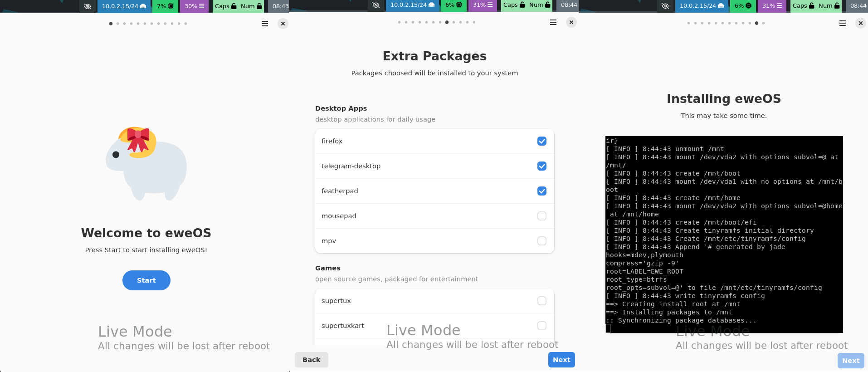The image size is (868, 372).
Task: Close the Extra Packages installer window
Action: (571, 22)
